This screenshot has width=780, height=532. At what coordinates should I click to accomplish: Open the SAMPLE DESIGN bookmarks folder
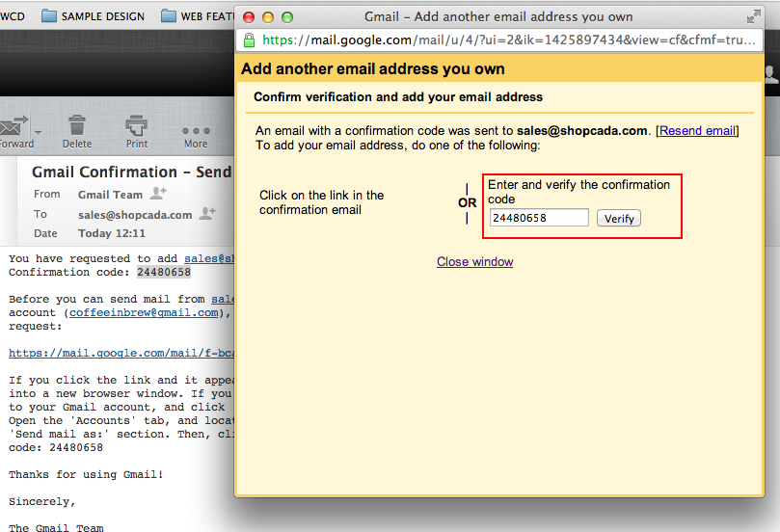93,16
